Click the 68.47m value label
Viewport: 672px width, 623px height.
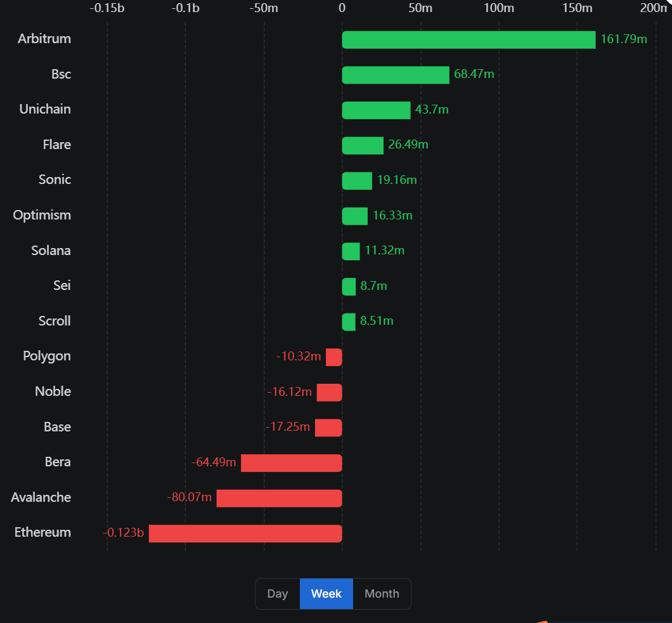tap(474, 74)
